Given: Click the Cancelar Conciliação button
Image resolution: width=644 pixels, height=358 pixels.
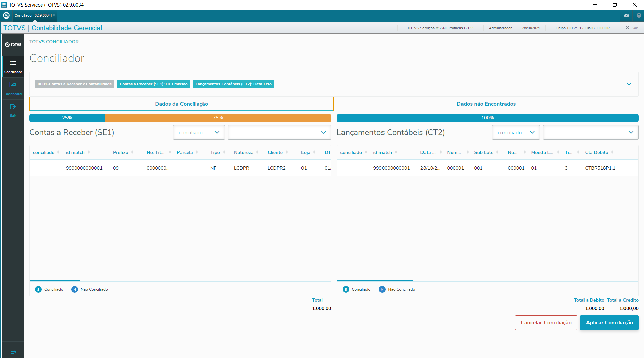Looking at the screenshot, I should pyautogui.click(x=546, y=323).
